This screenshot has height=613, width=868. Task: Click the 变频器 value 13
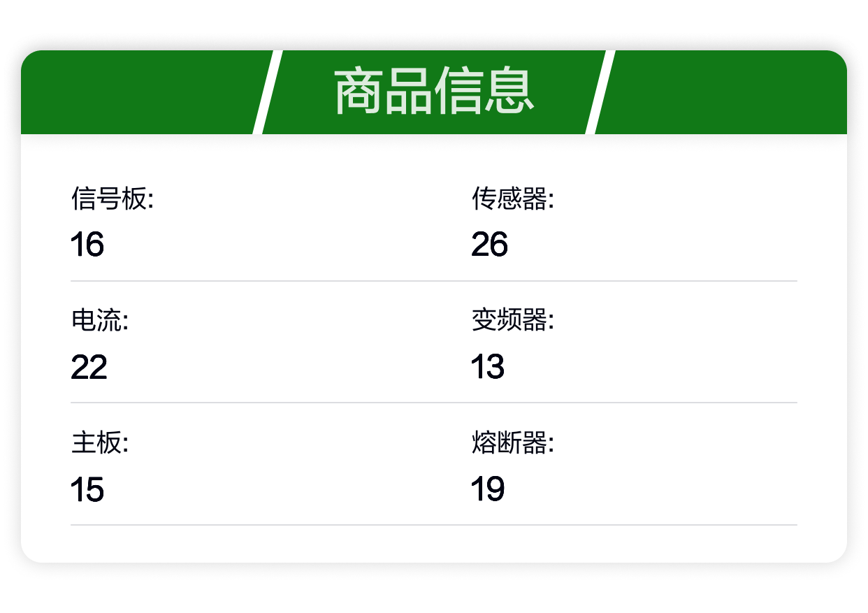488,367
